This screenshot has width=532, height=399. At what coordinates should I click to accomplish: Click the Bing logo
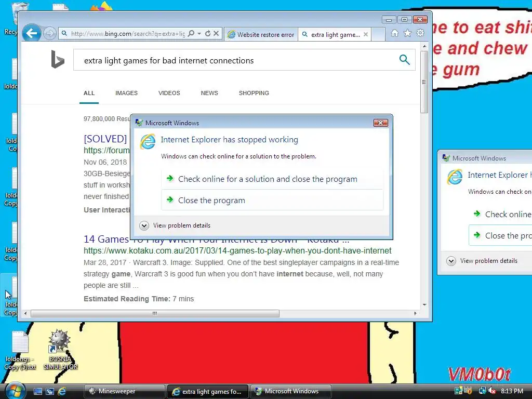pyautogui.click(x=57, y=59)
